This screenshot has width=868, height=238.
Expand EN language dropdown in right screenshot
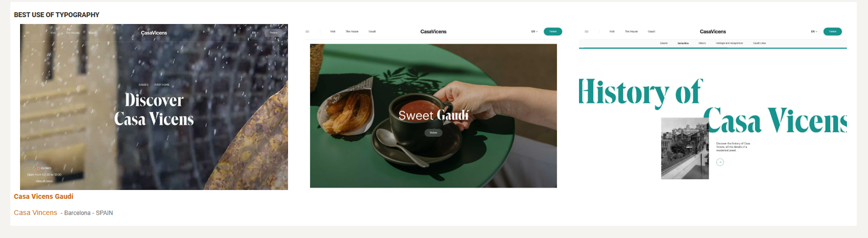[x=814, y=31]
